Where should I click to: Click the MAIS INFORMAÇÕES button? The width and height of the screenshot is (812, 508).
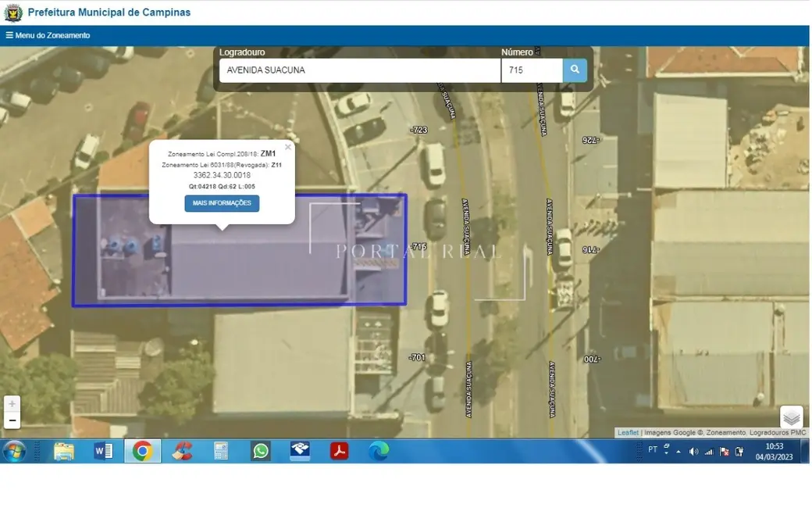[222, 203]
